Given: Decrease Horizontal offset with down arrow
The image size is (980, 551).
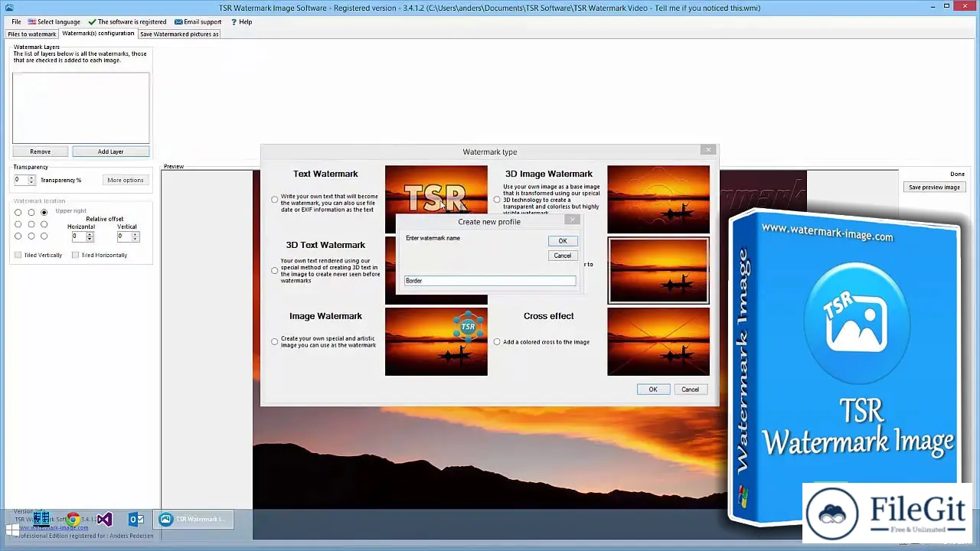Looking at the screenshot, I should [90, 239].
